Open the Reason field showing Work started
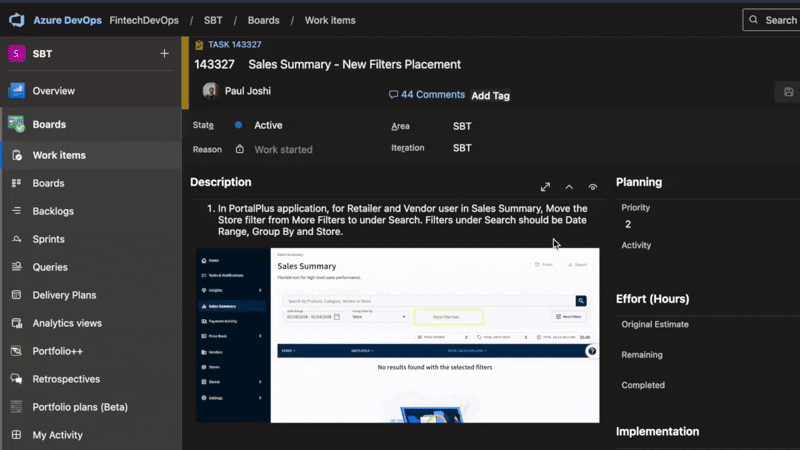Screen dimensions: 800x450 pyautogui.click(x=283, y=150)
